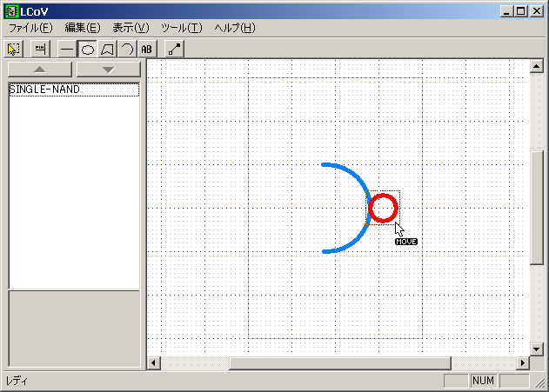The image size is (549, 392).
Task: Select the node connector tool
Action: 174,50
